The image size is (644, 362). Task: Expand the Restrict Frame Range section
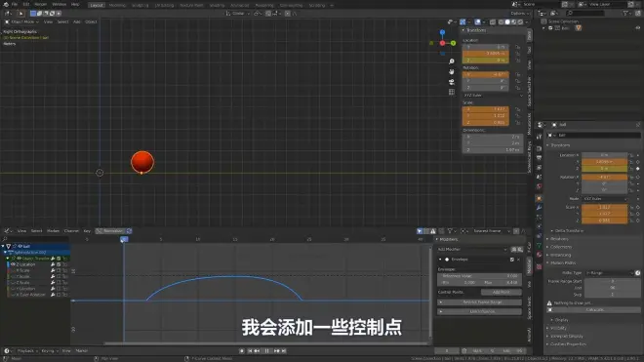click(479, 302)
